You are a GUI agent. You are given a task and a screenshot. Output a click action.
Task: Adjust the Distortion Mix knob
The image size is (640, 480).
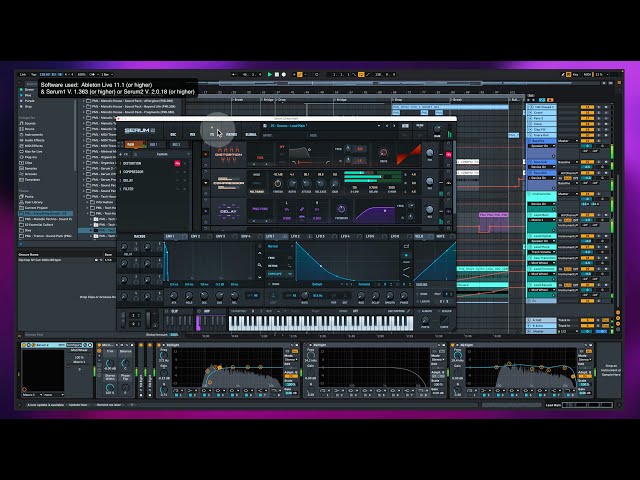point(429,153)
